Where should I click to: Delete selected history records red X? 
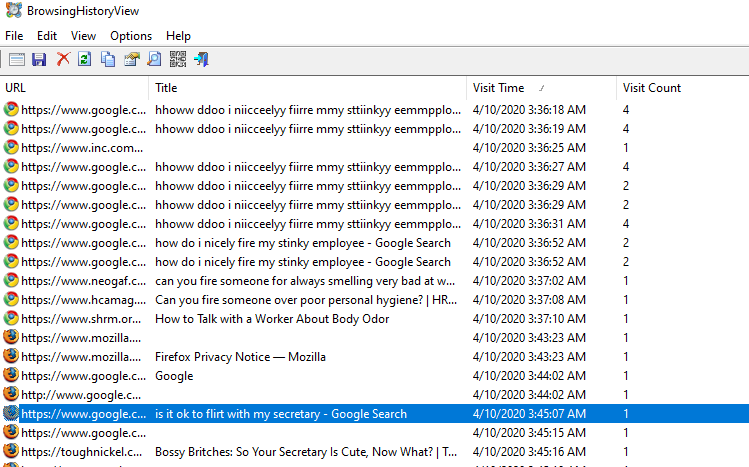(x=63, y=59)
